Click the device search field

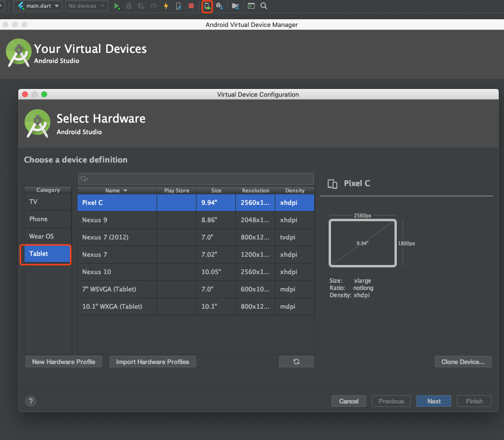click(x=196, y=179)
